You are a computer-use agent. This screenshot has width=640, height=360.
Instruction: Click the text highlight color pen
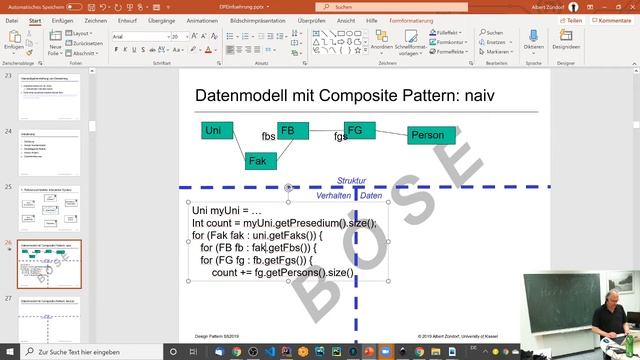click(193, 50)
